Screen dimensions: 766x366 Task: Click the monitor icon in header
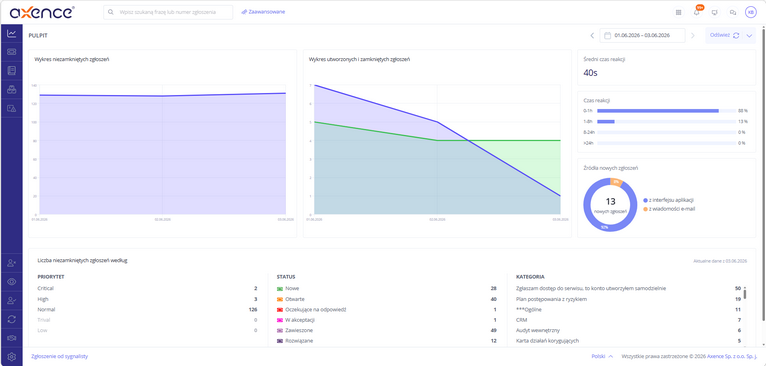pyautogui.click(x=715, y=13)
